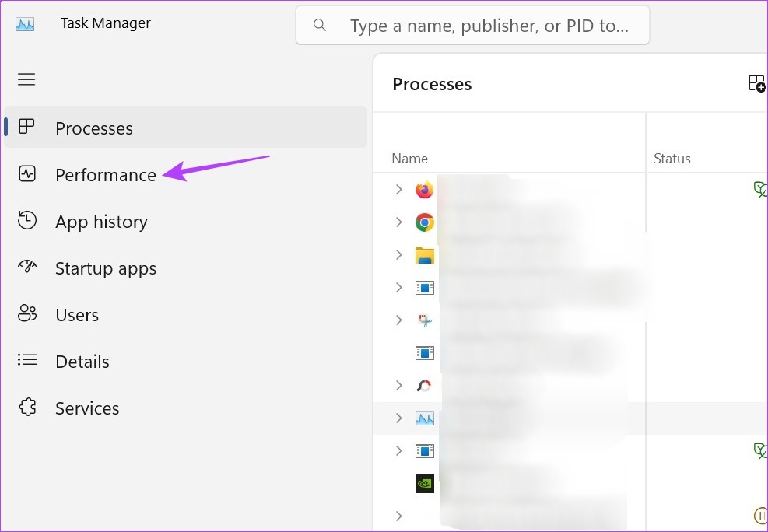768x532 pixels.
Task: Expand the Chrome process group
Action: click(x=399, y=222)
